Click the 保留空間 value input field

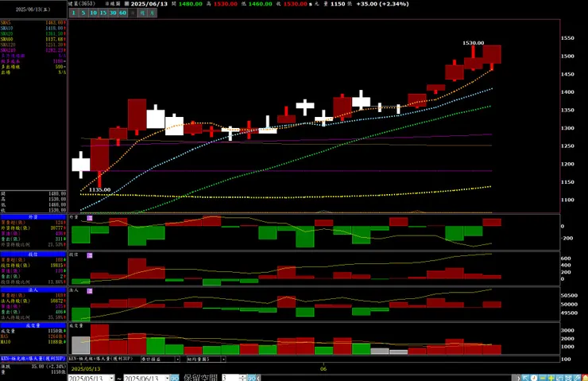(230, 378)
